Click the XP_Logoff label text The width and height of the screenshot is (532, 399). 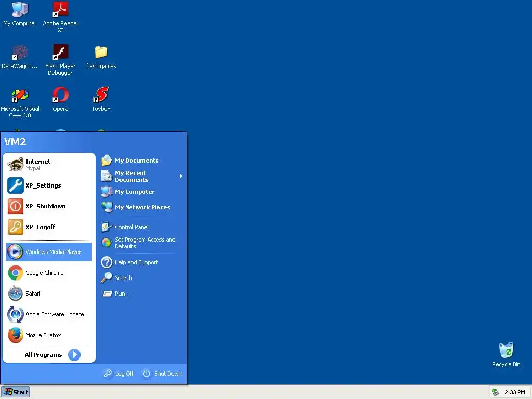pos(40,227)
